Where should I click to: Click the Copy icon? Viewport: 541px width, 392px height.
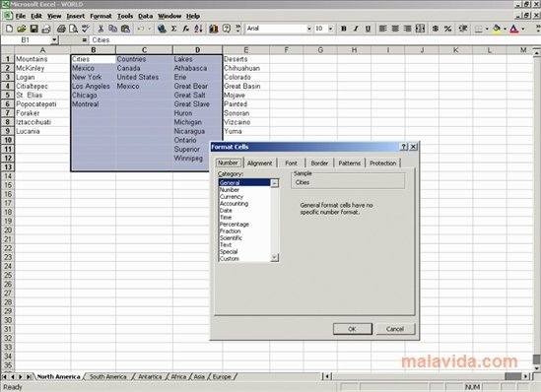[112, 29]
